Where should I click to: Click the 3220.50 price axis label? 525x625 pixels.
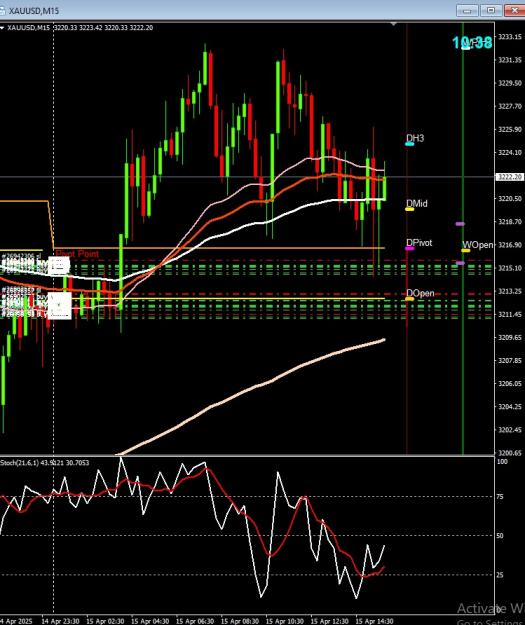pyautogui.click(x=510, y=198)
